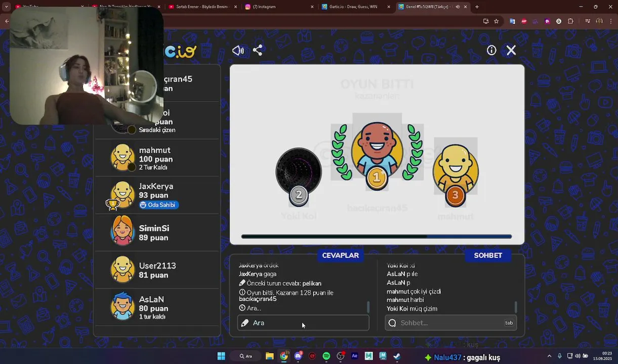This screenshot has height=364, width=618.
Task: Click 'Önceki turun cevabı: pelikan' line
Action: click(x=280, y=283)
